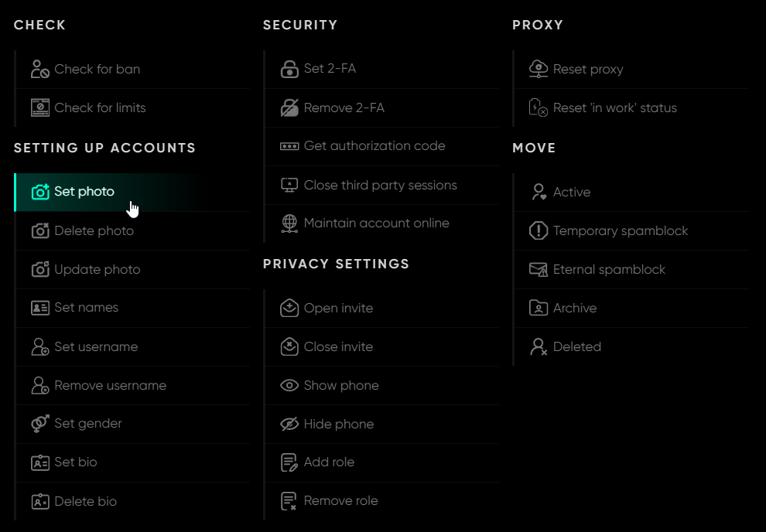The image size is (766, 532).
Task: Open the Set username action
Action: 96,346
